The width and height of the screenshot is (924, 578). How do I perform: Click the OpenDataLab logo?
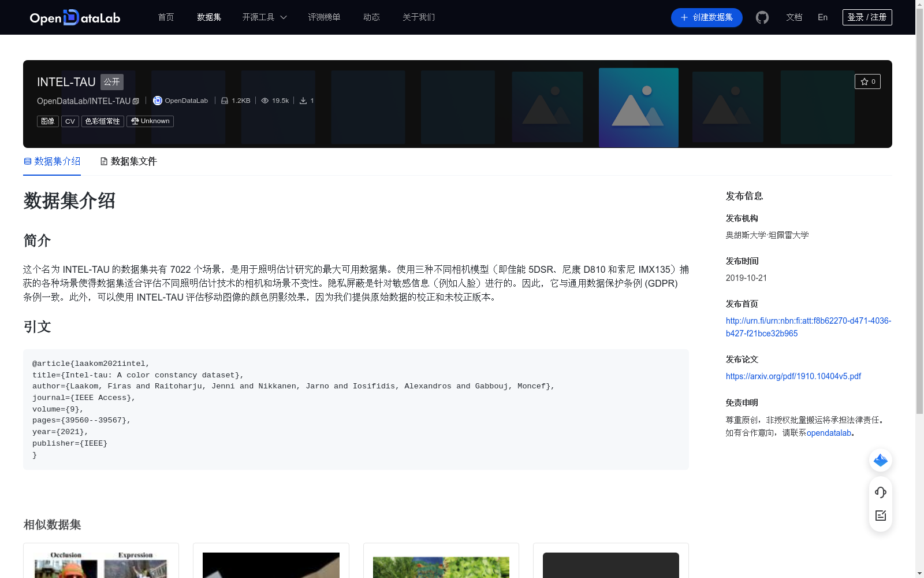click(x=75, y=17)
